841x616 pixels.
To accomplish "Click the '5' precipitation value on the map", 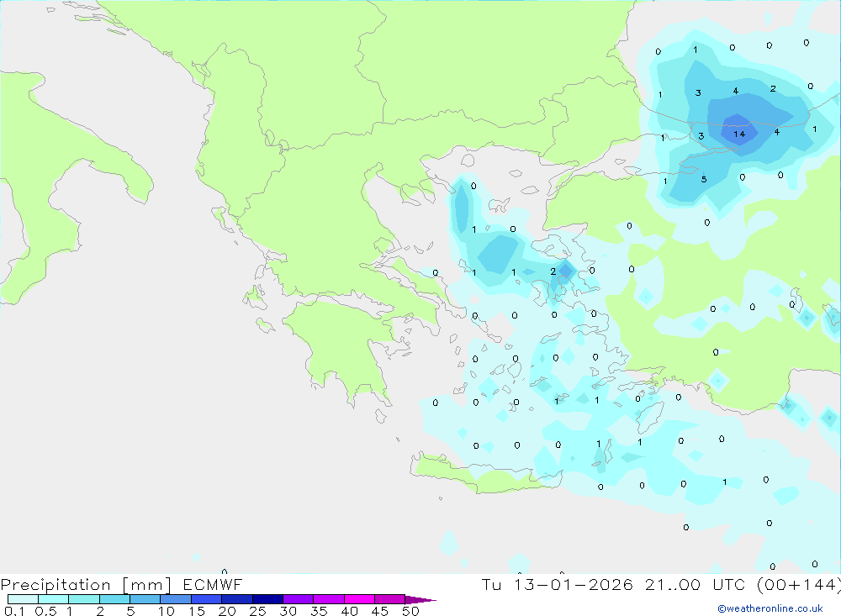I will (x=704, y=180).
